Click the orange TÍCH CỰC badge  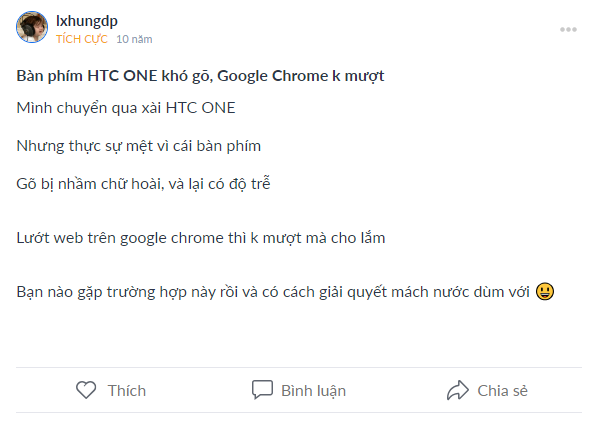coord(82,39)
